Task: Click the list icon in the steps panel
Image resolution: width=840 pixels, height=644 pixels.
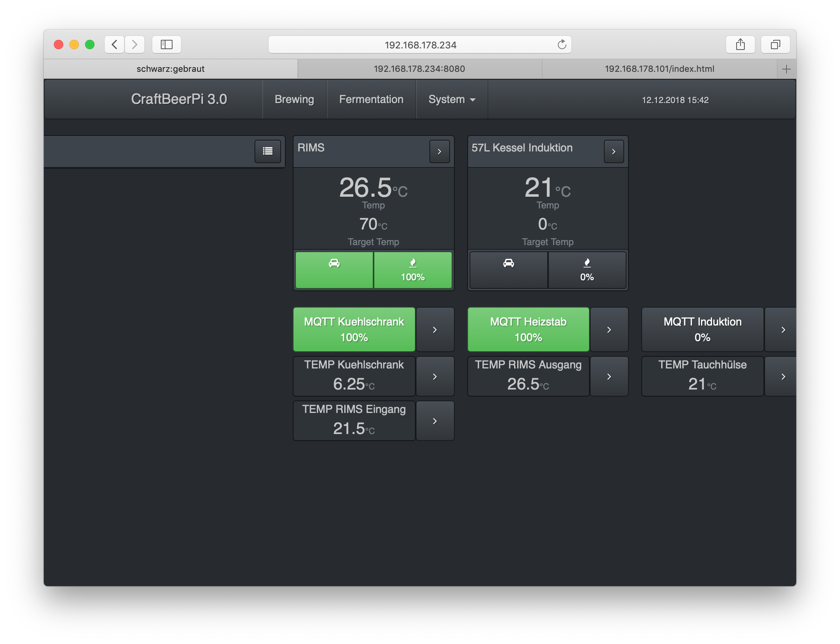Action: pyautogui.click(x=267, y=151)
